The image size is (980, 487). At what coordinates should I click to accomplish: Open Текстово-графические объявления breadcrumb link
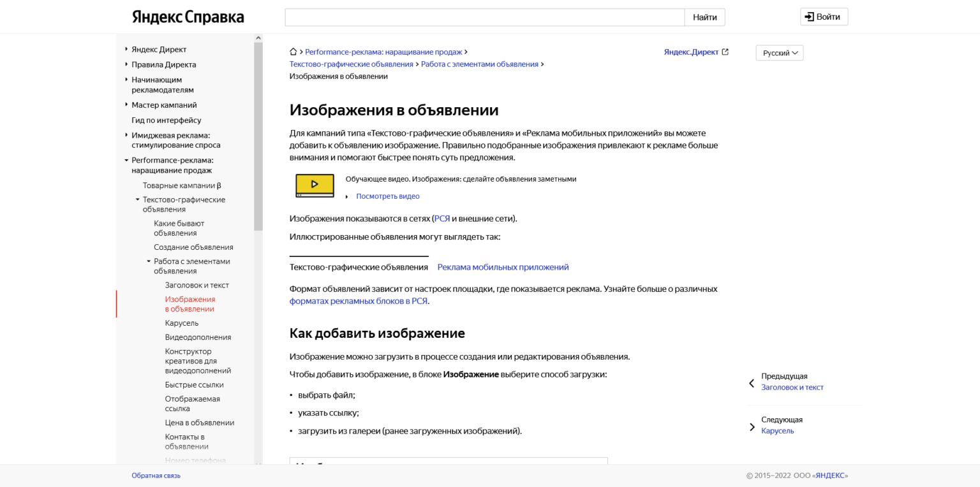[x=352, y=64]
